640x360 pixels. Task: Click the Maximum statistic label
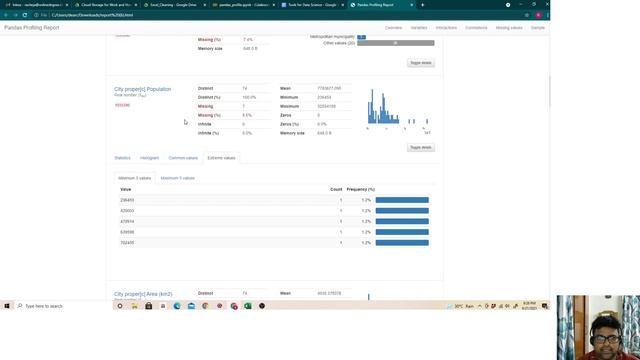click(x=289, y=106)
